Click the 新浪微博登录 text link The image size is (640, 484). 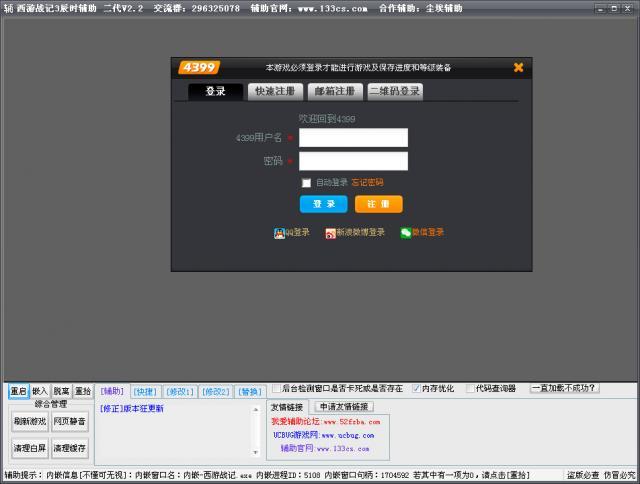[360, 233]
